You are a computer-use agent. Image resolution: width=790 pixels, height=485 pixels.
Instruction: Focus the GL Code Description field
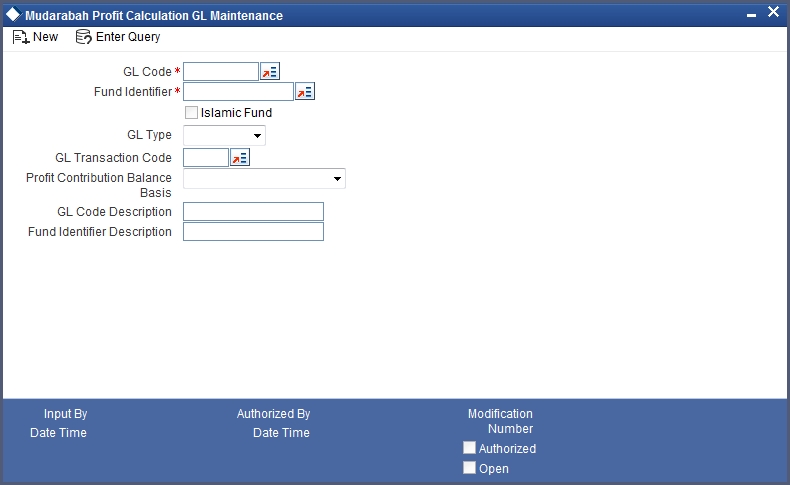pos(253,212)
